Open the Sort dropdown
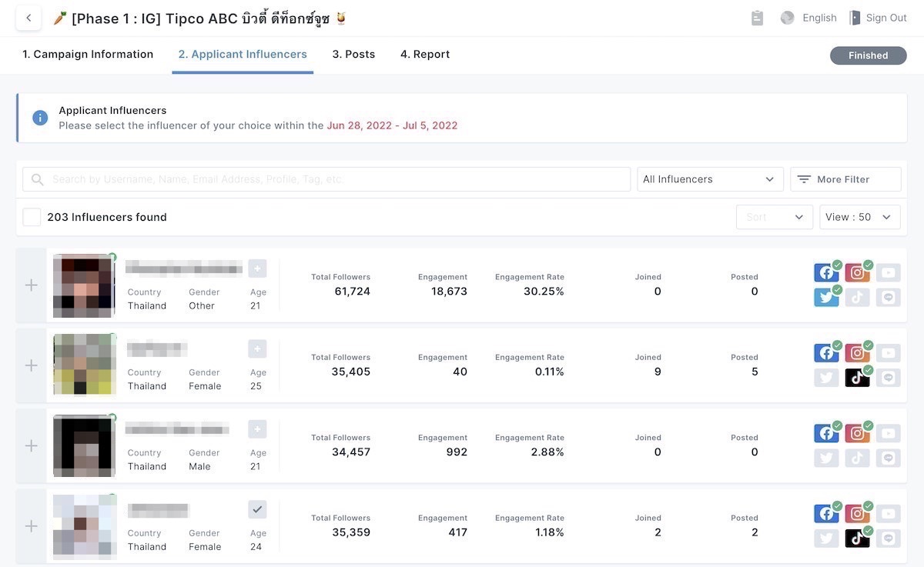The height and width of the screenshot is (567, 924). [x=774, y=217]
